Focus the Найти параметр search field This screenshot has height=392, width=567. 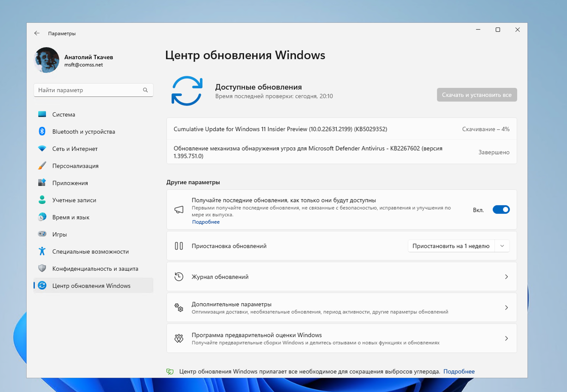click(93, 90)
